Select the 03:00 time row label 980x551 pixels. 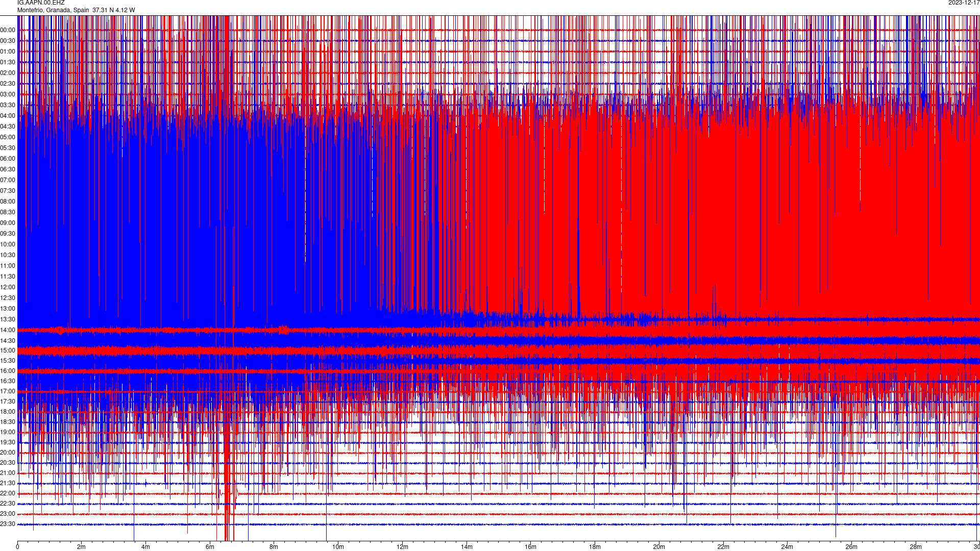[x=8, y=94]
